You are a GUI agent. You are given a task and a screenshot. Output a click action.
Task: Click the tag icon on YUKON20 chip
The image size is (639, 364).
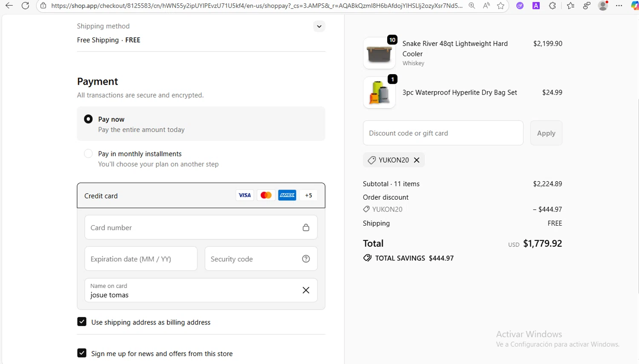(x=371, y=160)
